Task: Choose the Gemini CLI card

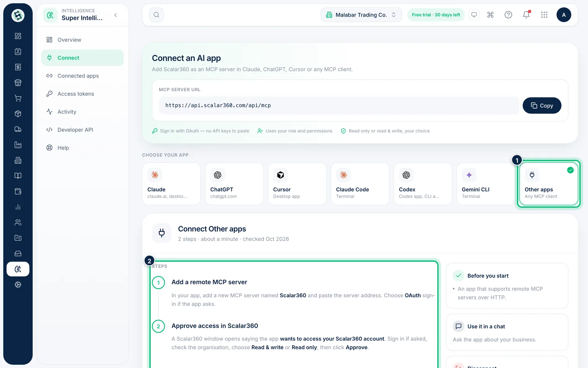Action: pos(485,184)
